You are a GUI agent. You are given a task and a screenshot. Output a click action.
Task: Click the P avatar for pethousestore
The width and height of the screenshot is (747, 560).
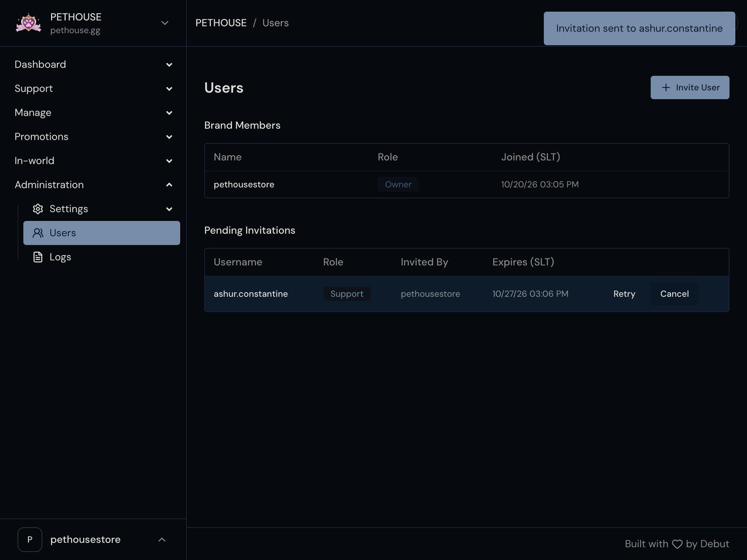[30, 539]
